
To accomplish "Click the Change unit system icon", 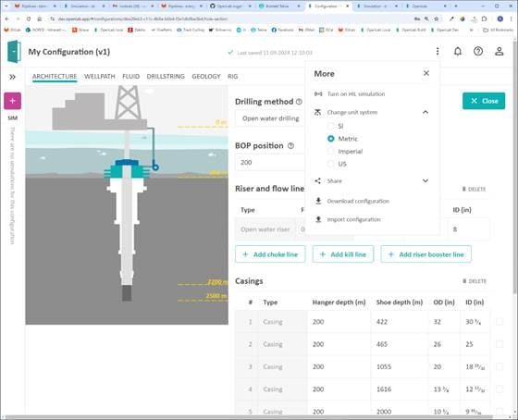I will 318,112.
